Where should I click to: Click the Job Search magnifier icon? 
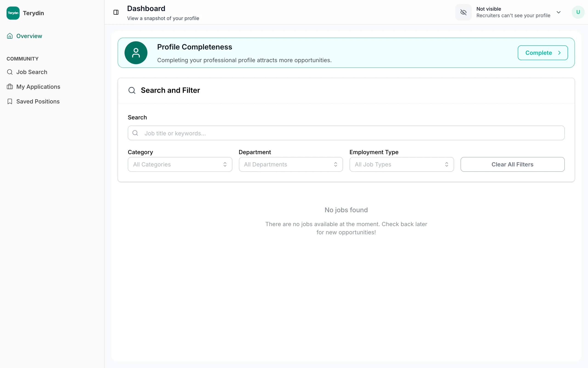coord(10,72)
